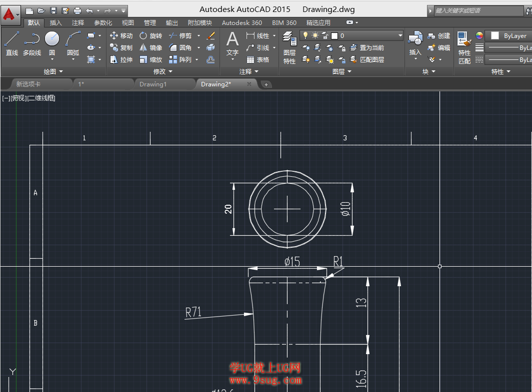Viewport: 532px width, 392px height.
Task: Click Edit block (编辑) button
Action: [x=438, y=48]
